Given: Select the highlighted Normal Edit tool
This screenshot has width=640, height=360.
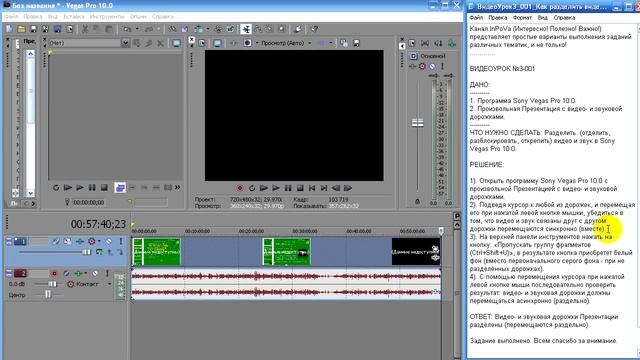Looking at the screenshot, I should coord(246,29).
